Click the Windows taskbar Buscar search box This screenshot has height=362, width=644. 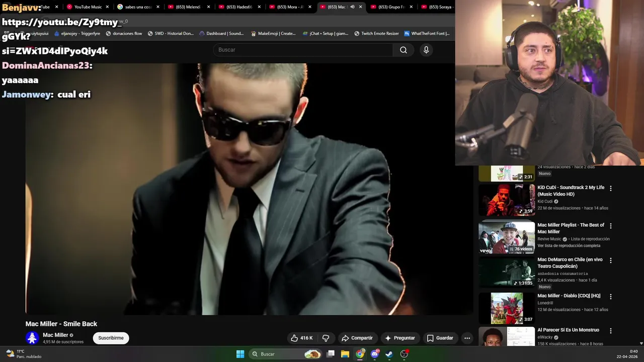(x=286, y=354)
